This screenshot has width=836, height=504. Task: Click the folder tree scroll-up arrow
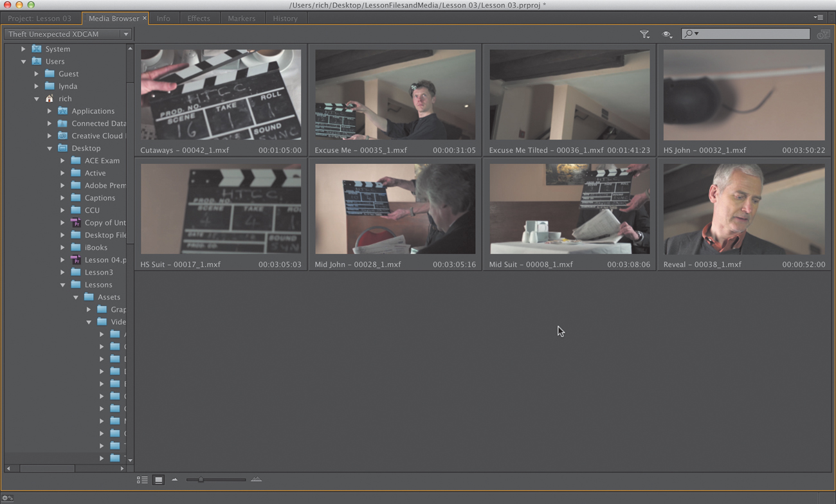click(x=130, y=49)
